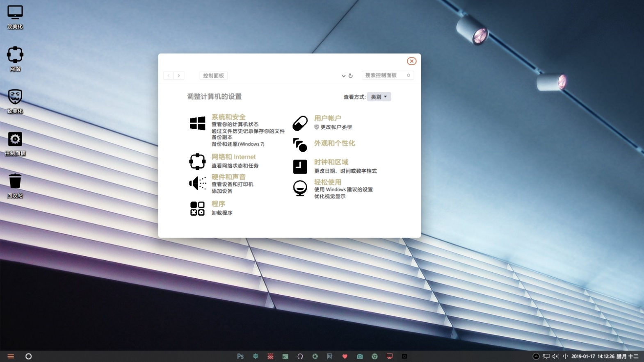Image resolution: width=644 pixels, height=362 pixels.
Task: Open the 系统和安全 Windows logo icon
Action: (x=197, y=123)
